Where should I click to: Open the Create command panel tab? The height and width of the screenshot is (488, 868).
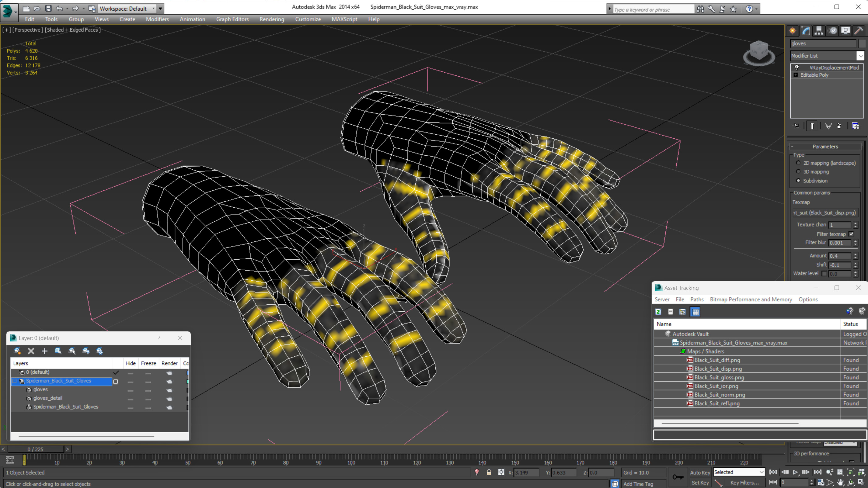pyautogui.click(x=793, y=31)
